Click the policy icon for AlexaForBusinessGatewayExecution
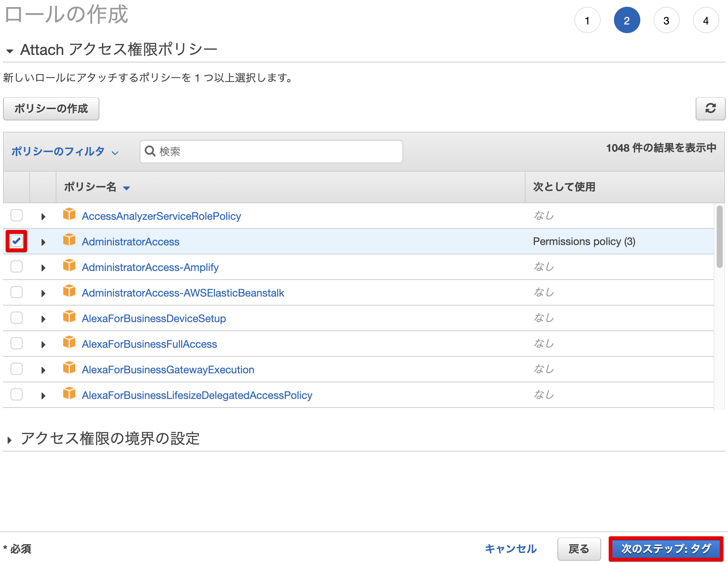This screenshot has width=728, height=563. point(70,368)
